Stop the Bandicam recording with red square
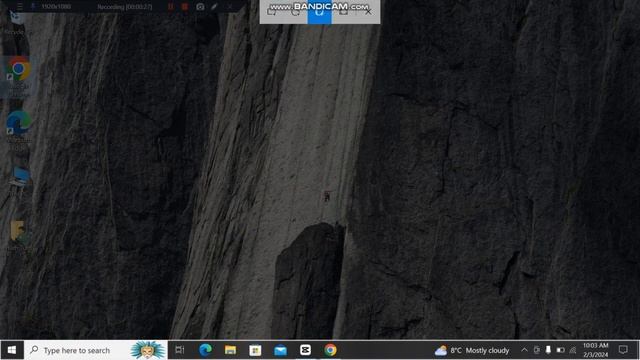 185,7
